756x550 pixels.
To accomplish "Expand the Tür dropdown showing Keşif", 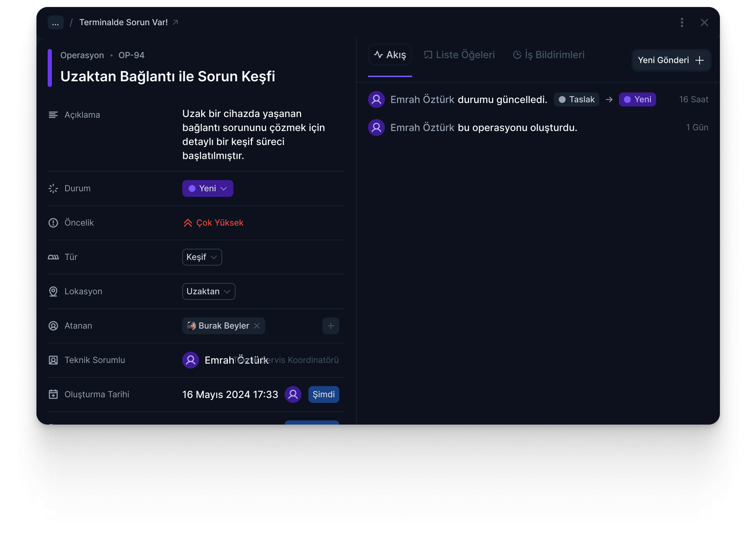I will (202, 257).
